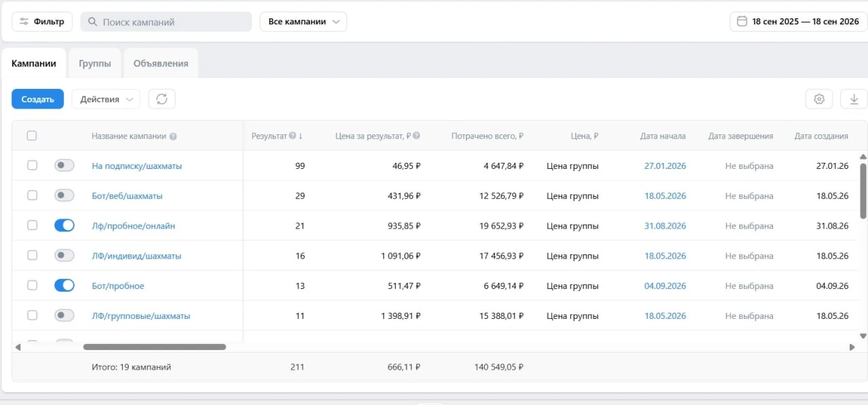Open table settings gear icon
The image size is (868, 405).
coord(819,99)
